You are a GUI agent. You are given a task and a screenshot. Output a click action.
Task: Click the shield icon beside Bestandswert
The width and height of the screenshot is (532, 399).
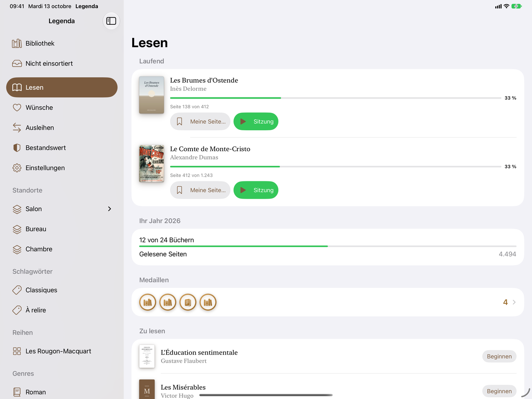coord(17,148)
